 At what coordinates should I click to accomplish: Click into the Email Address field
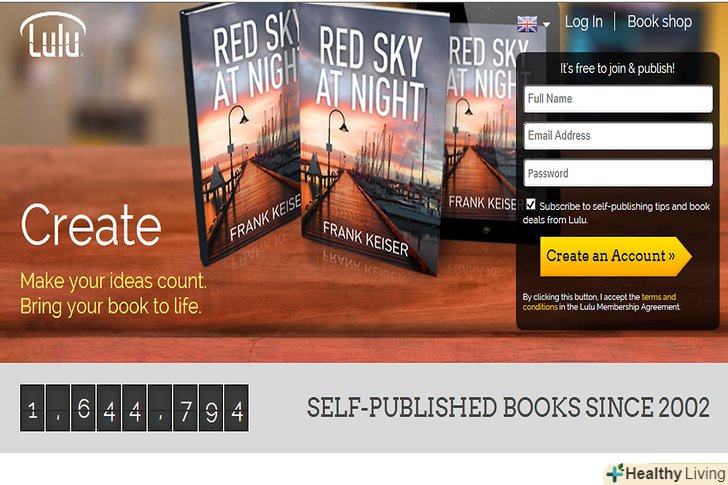618,136
